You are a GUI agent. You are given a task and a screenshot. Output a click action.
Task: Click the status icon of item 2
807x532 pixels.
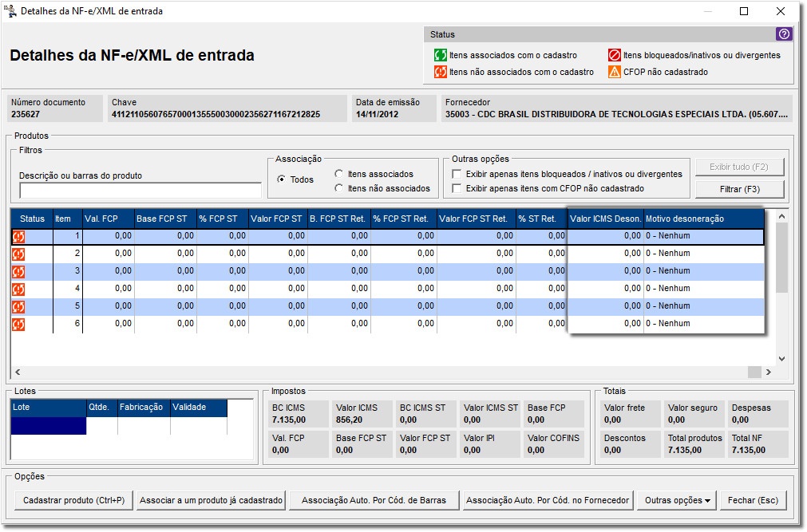(18, 254)
